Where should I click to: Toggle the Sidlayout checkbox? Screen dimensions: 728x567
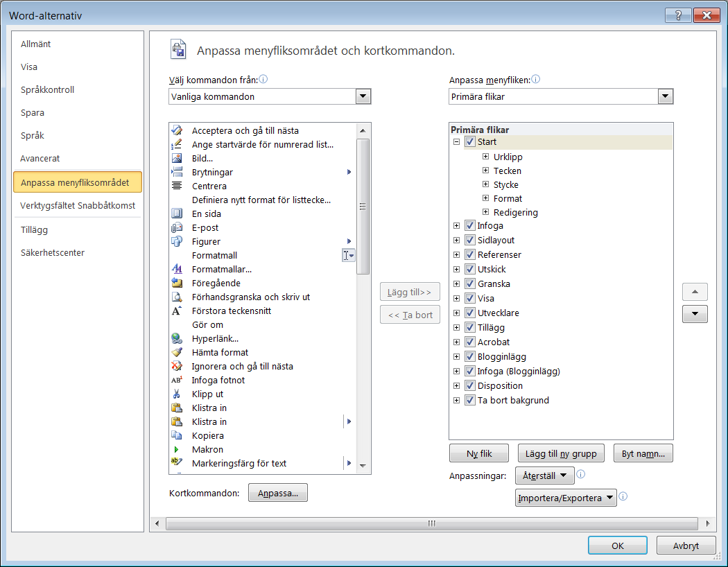(x=470, y=240)
